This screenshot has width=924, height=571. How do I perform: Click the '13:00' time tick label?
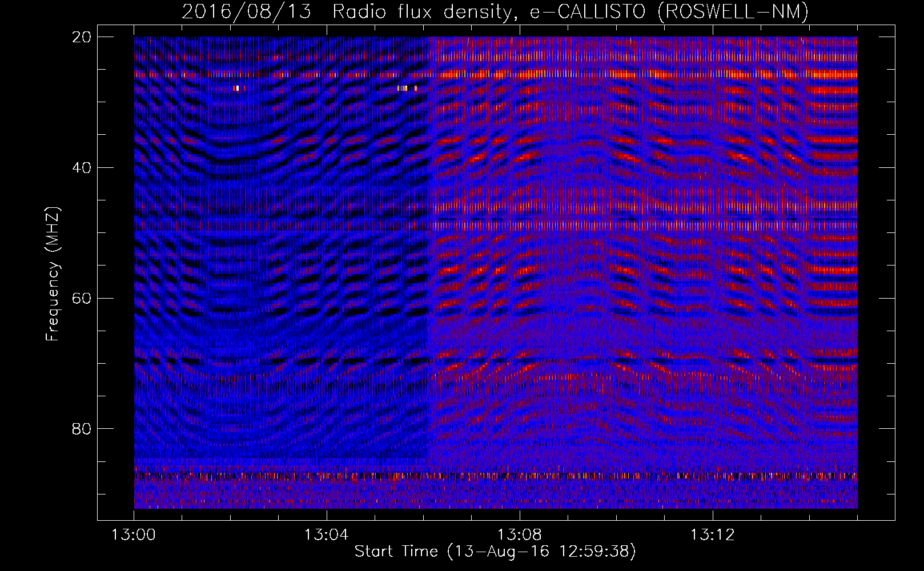[x=134, y=535]
